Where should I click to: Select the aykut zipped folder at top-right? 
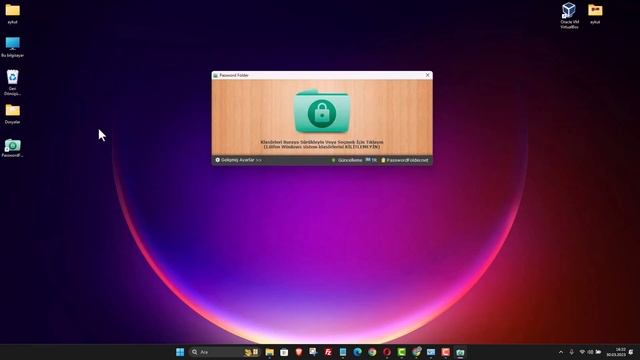pos(595,13)
